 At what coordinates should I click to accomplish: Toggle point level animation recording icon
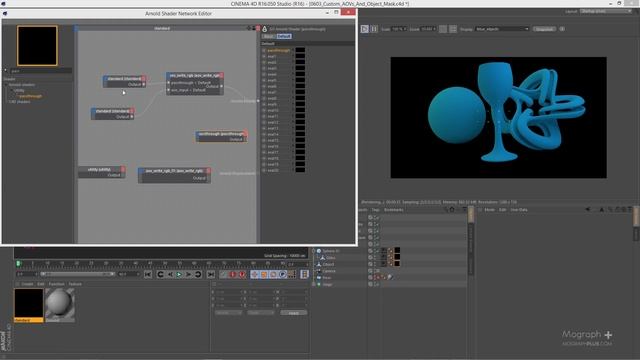click(292, 274)
